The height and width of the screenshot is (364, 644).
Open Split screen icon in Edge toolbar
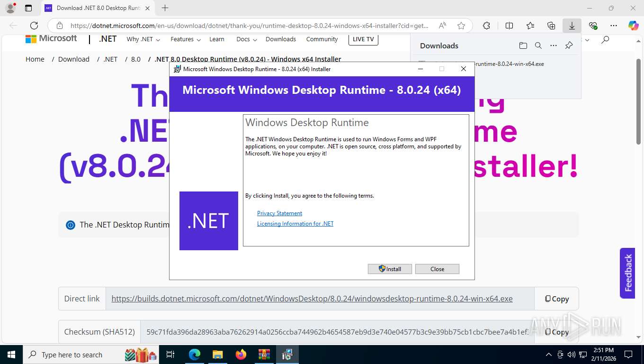(x=509, y=26)
